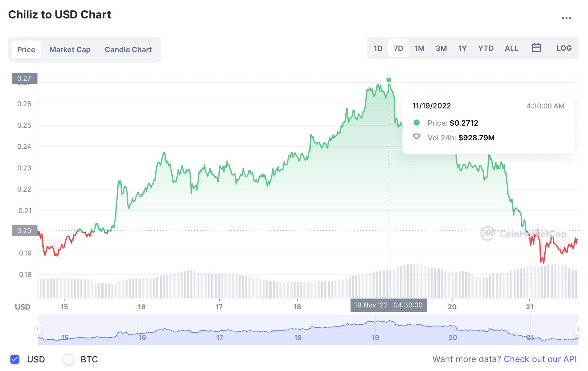This screenshot has width=588, height=371.
Task: Select the ALL timeframe
Action: (x=511, y=48)
